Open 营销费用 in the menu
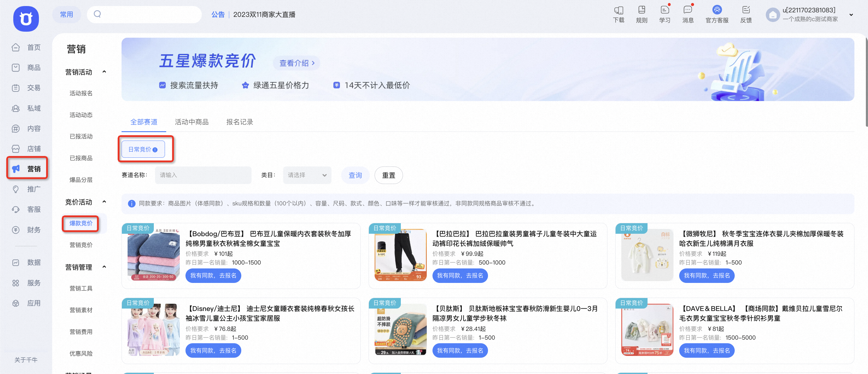 (x=81, y=332)
